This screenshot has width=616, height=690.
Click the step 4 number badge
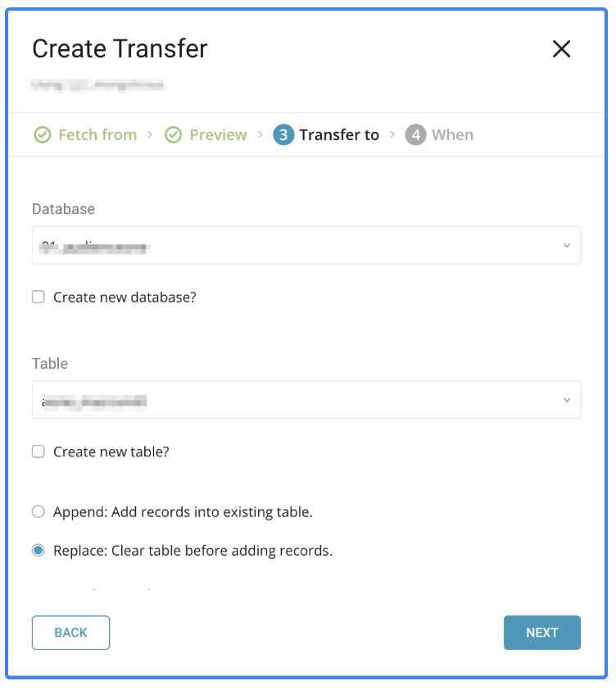click(x=415, y=135)
